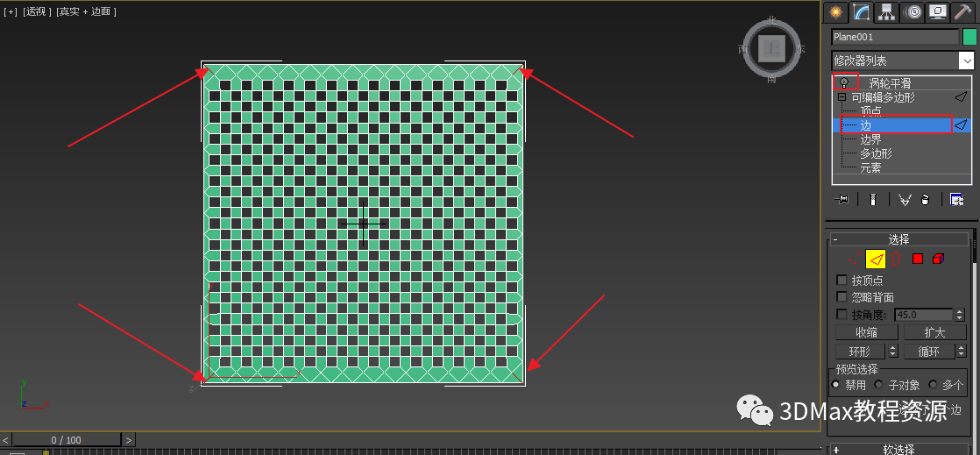980x455 pixels.
Task: Toggle Show End Result icon
Action: tap(874, 199)
